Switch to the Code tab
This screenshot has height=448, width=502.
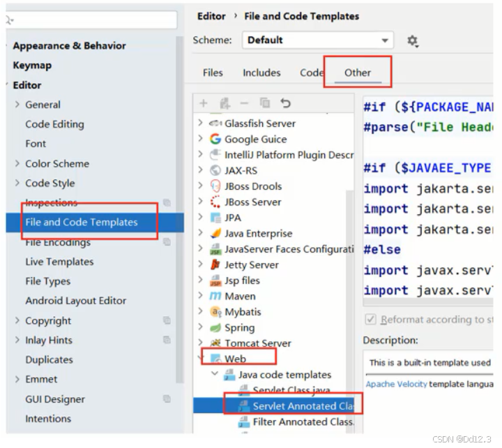pos(312,73)
